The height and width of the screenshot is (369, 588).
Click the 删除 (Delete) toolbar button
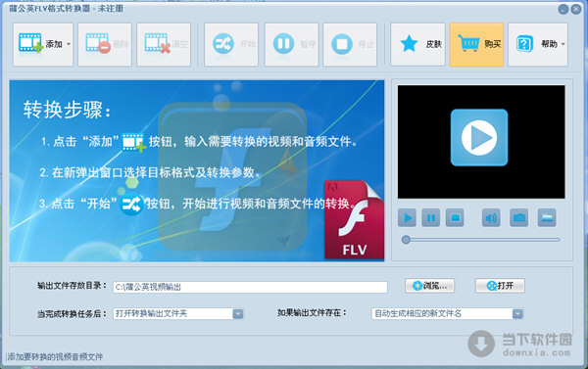105,45
